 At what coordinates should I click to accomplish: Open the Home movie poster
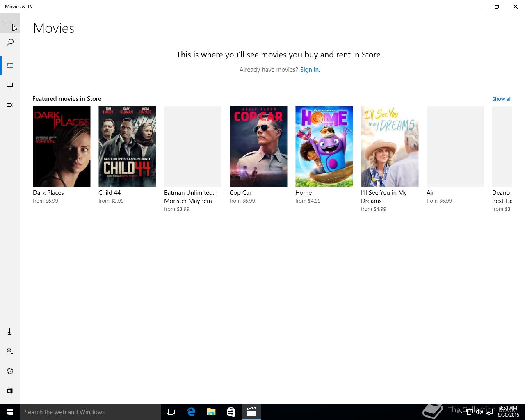click(324, 146)
